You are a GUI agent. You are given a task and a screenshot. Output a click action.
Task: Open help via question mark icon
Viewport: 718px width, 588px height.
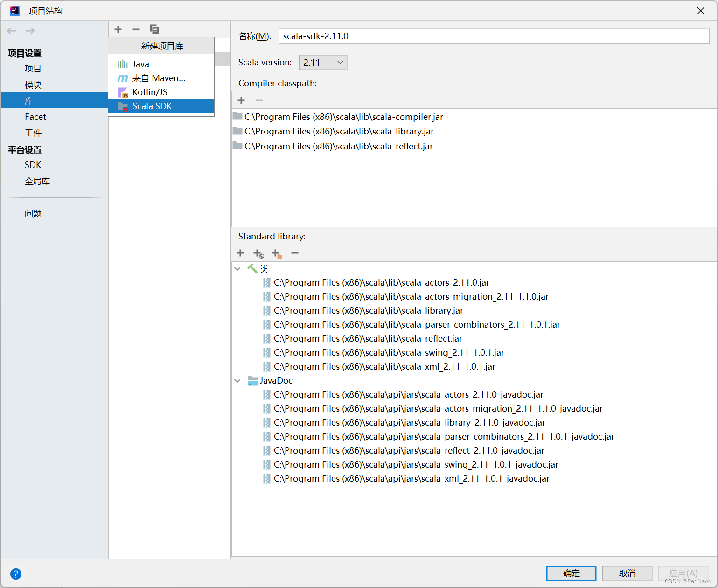pyautogui.click(x=16, y=574)
